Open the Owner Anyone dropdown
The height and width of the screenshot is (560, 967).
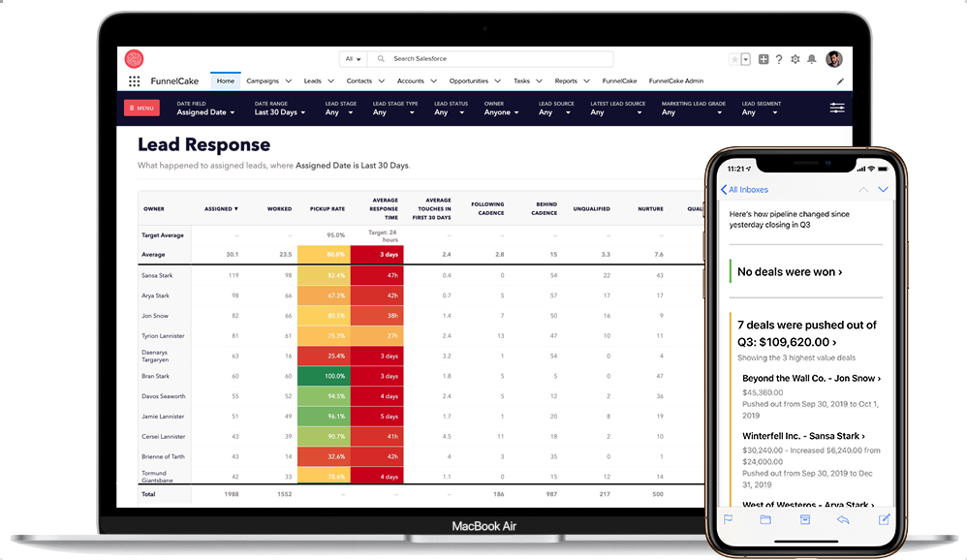(x=501, y=112)
